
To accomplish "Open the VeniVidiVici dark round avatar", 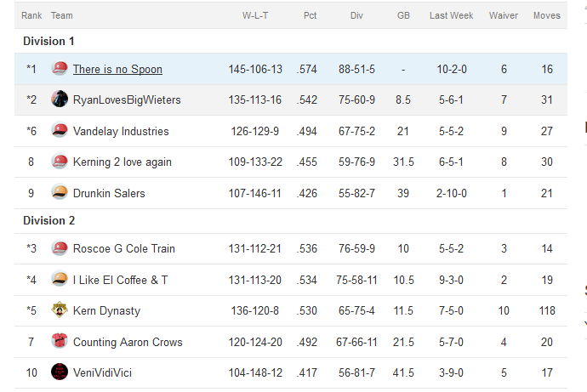I will (x=60, y=372).
